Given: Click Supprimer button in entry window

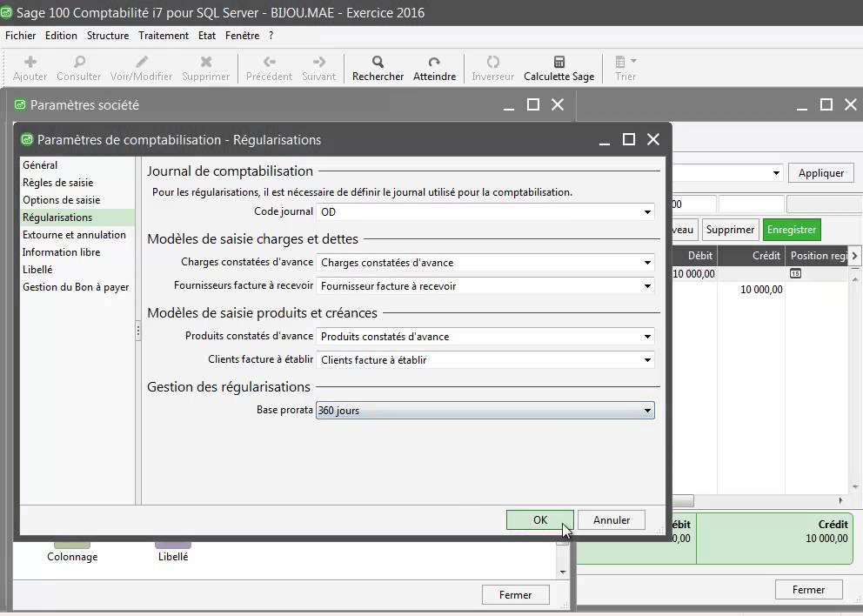Looking at the screenshot, I should 730,230.
